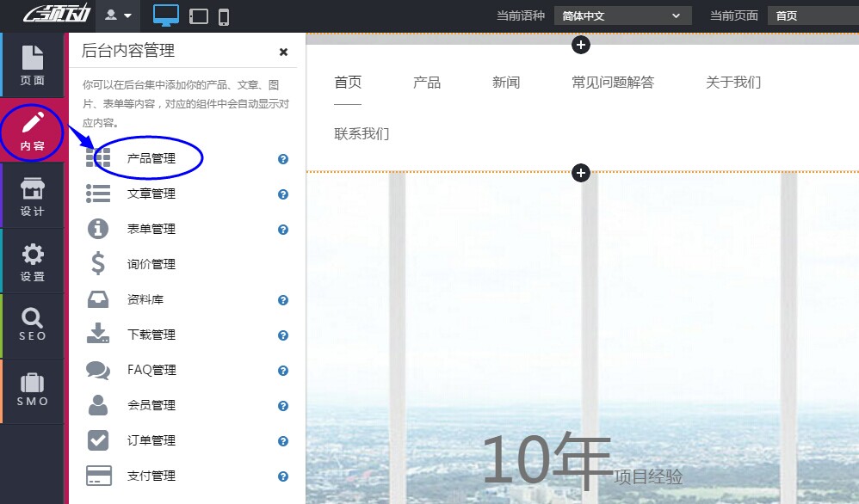
Task: Switch to the 新闻 navigation tab
Action: click(507, 83)
